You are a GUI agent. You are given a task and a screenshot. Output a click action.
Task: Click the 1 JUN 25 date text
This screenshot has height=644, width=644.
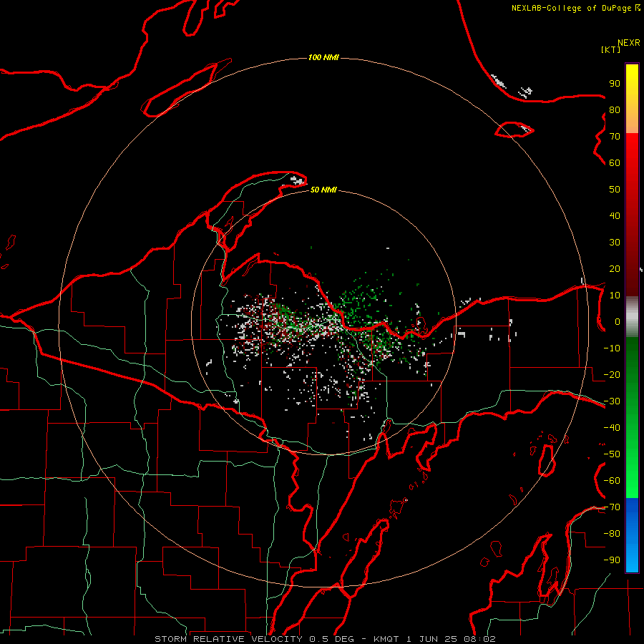point(432,639)
